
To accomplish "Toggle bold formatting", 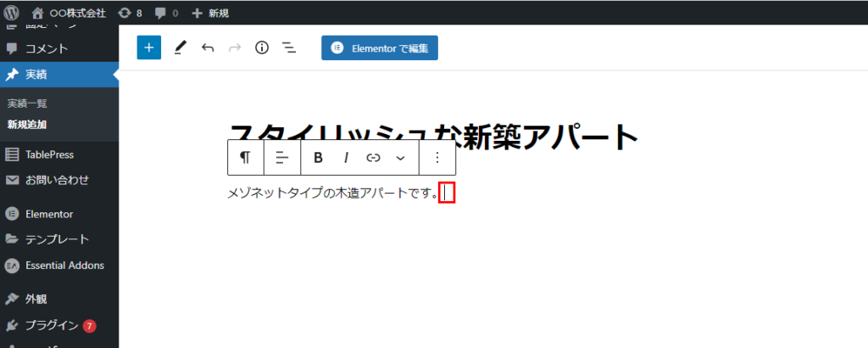I will click(319, 157).
